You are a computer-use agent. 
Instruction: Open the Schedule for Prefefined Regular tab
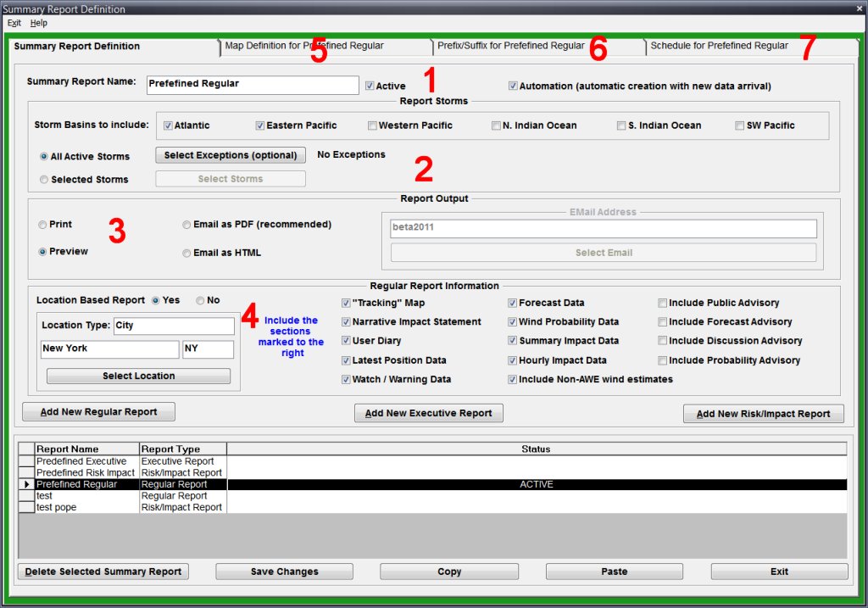click(719, 46)
